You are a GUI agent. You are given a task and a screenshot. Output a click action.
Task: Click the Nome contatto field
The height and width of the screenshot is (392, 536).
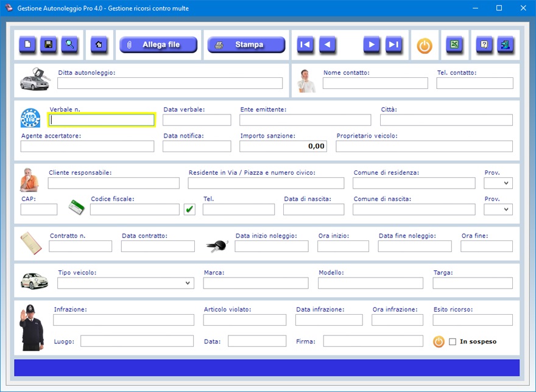375,83
